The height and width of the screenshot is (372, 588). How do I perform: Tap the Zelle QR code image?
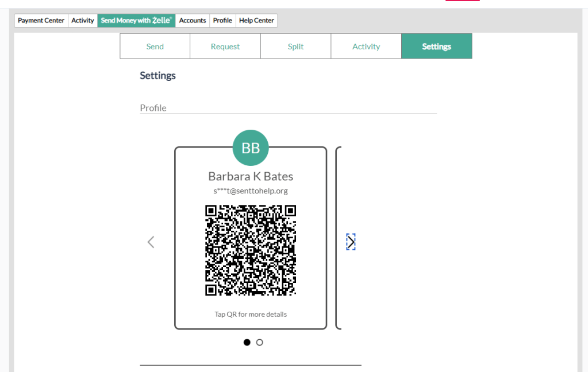click(251, 250)
